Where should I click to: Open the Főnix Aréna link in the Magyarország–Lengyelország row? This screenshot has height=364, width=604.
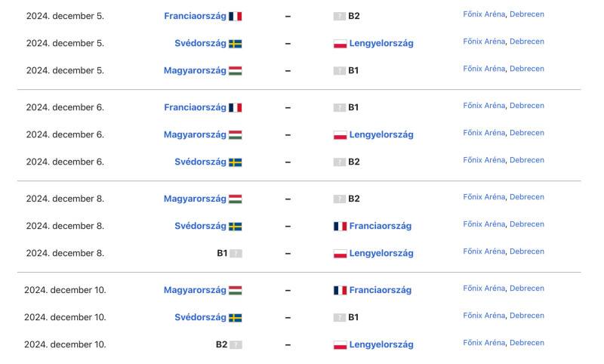click(484, 133)
